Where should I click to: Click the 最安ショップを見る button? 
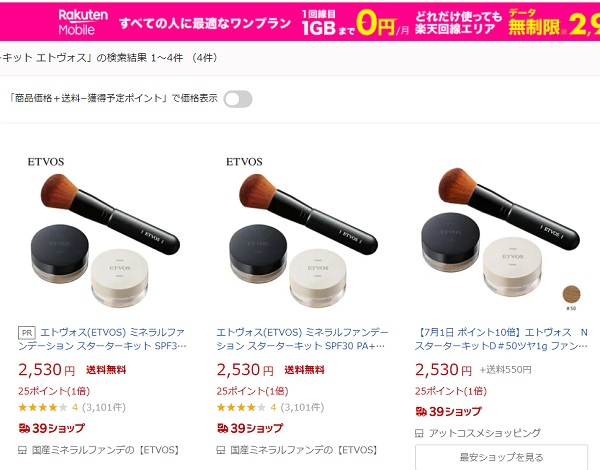coord(501,457)
